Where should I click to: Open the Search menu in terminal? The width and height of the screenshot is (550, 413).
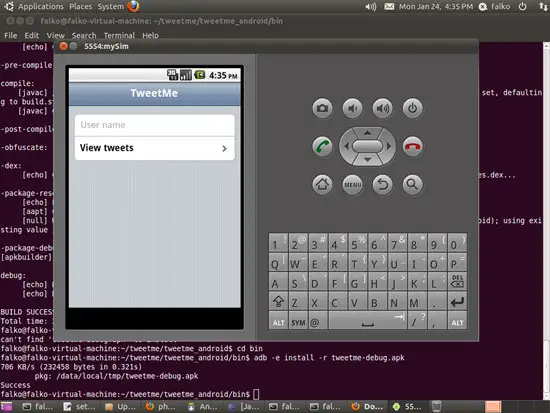(84, 35)
